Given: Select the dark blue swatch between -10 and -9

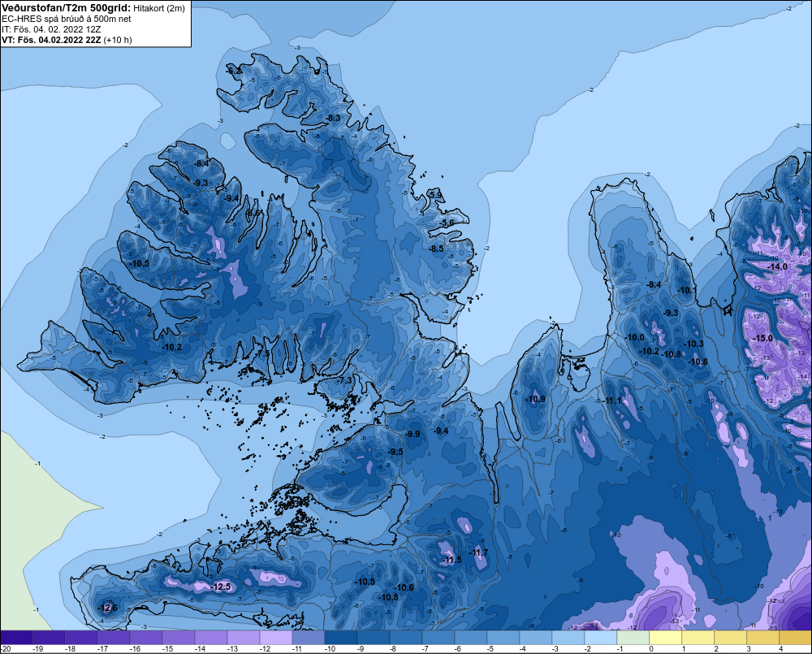Looking at the screenshot, I should click(341, 638).
